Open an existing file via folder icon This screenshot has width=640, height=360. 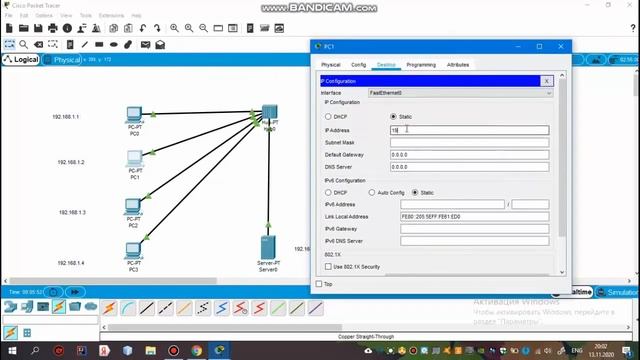click(24, 28)
